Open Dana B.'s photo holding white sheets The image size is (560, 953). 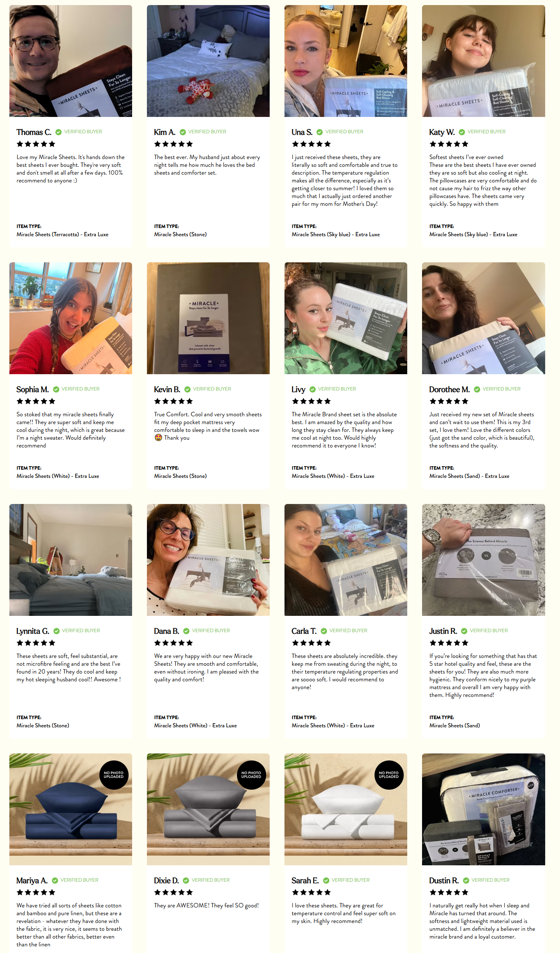click(208, 560)
